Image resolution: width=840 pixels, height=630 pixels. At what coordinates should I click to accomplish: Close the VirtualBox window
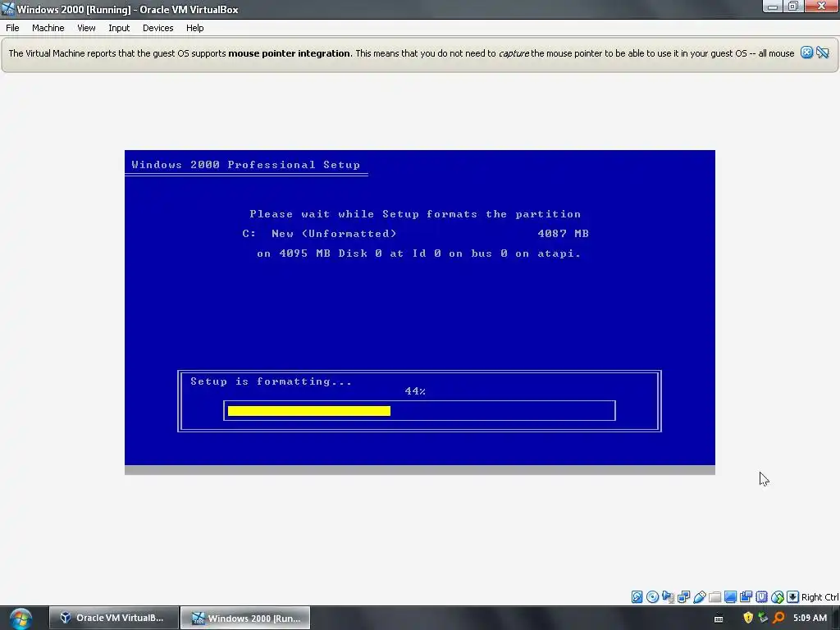click(x=821, y=7)
